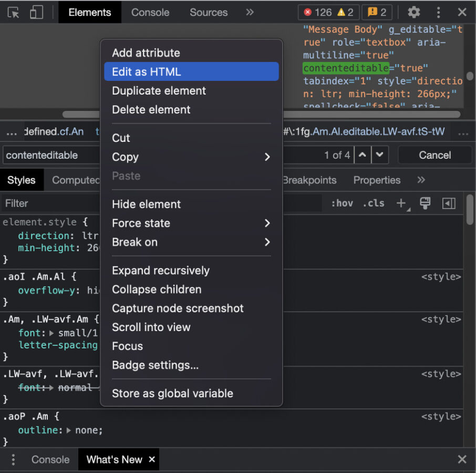Show more top panel tabs chevron
The image size is (476, 473).
[x=250, y=13]
